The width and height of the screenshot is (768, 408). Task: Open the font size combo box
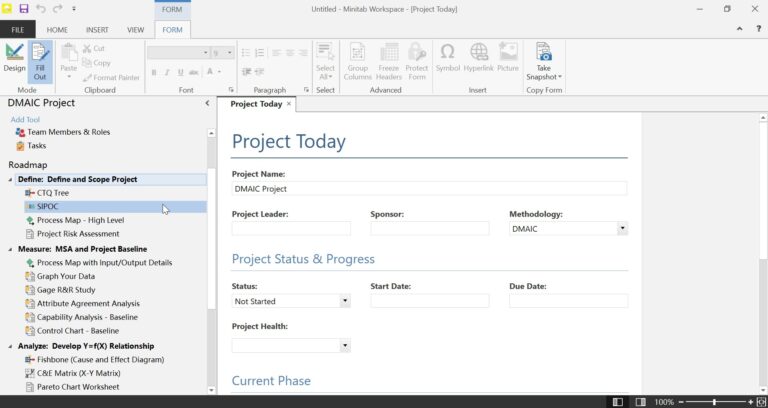(x=222, y=53)
